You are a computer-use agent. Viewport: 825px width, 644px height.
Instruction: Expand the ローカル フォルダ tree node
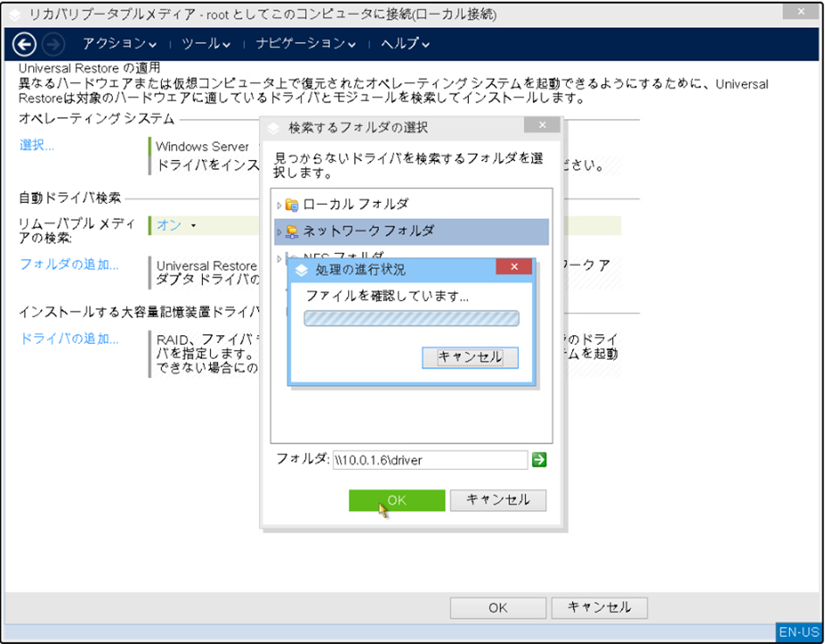(x=279, y=205)
